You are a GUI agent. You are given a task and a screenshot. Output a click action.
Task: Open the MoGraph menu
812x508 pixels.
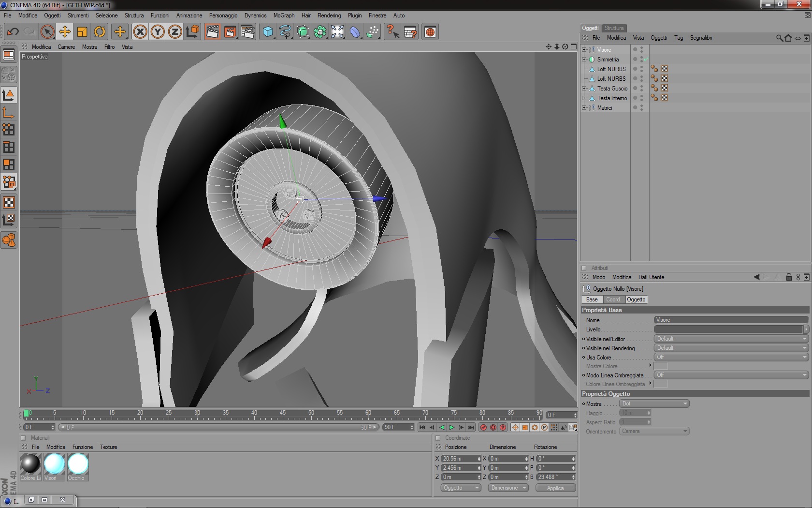284,15
